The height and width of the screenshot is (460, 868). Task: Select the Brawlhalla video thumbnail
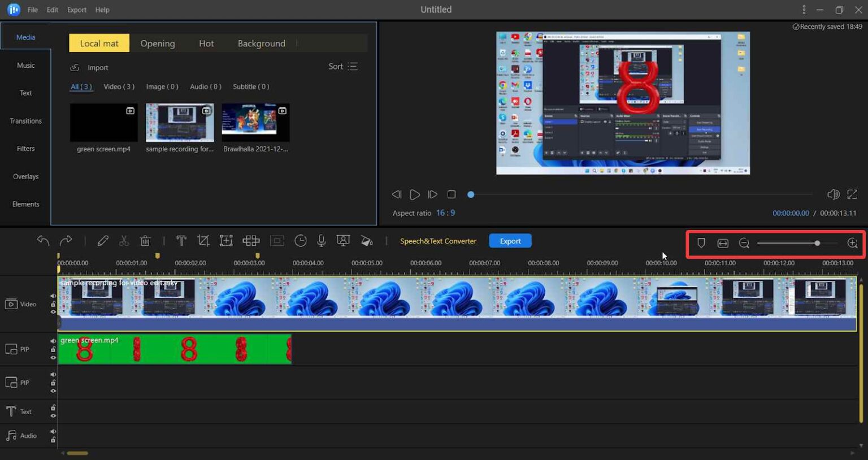255,123
